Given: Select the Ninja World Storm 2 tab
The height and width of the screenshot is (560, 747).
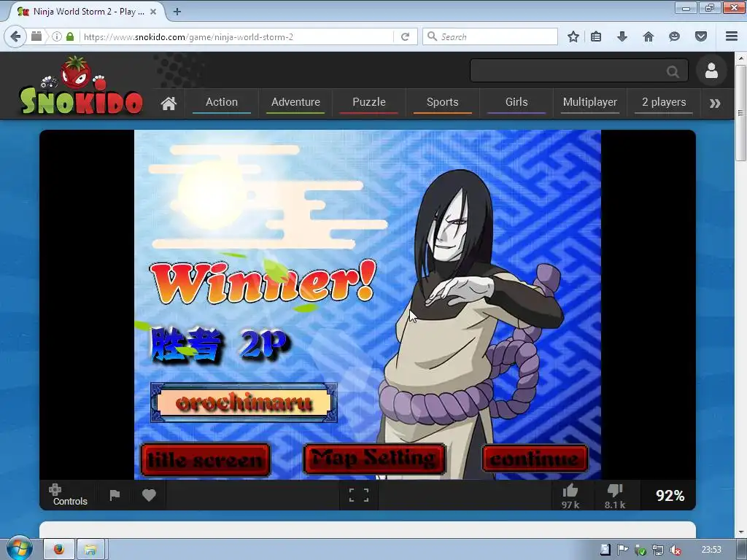Looking at the screenshot, I should pyautogui.click(x=88, y=12).
